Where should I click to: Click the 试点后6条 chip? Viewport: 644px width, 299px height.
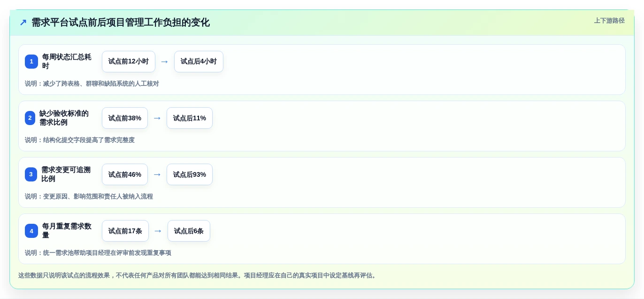pyautogui.click(x=189, y=231)
